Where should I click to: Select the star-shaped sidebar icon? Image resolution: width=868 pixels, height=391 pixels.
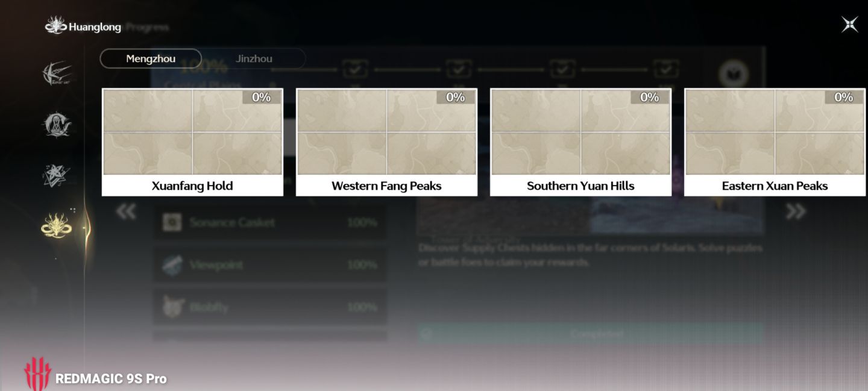pos(57,175)
